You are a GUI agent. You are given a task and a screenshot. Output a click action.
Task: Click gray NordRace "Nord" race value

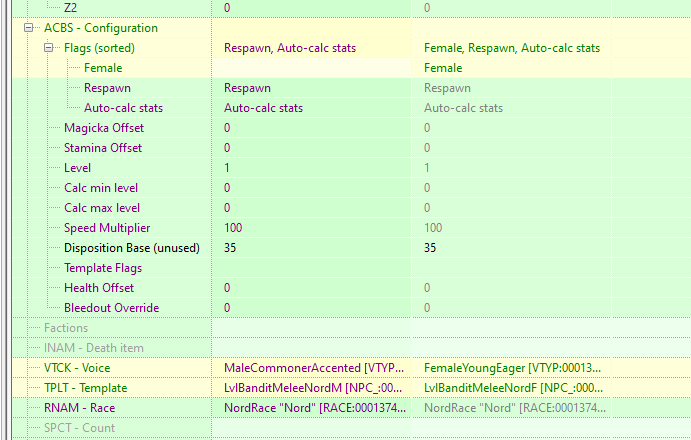pyautogui.click(x=515, y=408)
